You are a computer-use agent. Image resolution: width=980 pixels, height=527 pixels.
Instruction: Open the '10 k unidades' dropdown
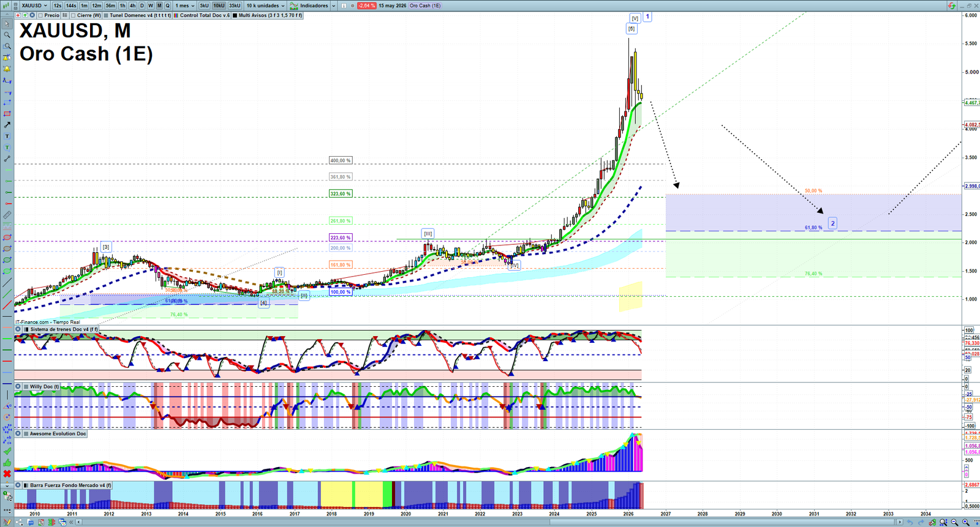[265, 6]
